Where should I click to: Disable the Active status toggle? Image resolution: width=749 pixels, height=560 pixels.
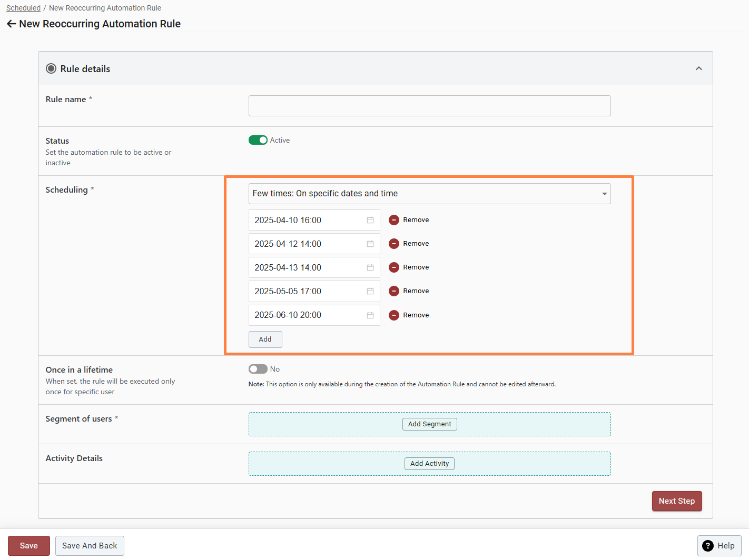pos(258,140)
